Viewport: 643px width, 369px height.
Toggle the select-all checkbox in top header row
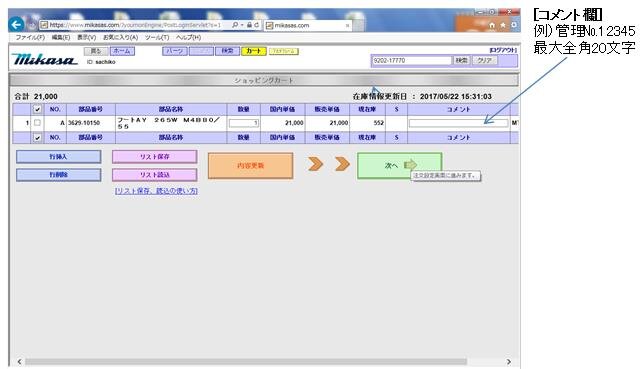pos(37,109)
